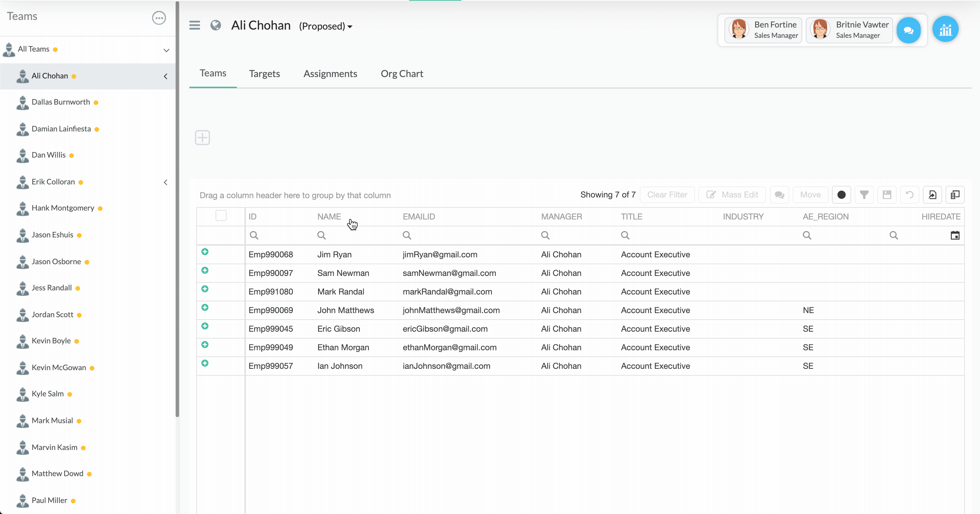Expand the Jim Ryan row plus toggle
The height and width of the screenshot is (514, 980).
click(205, 252)
